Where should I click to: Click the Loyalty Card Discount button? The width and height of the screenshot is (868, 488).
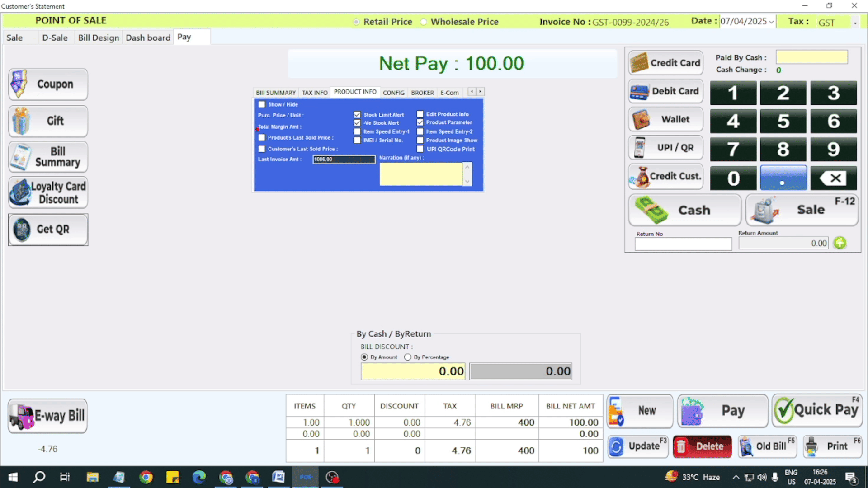[48, 193]
